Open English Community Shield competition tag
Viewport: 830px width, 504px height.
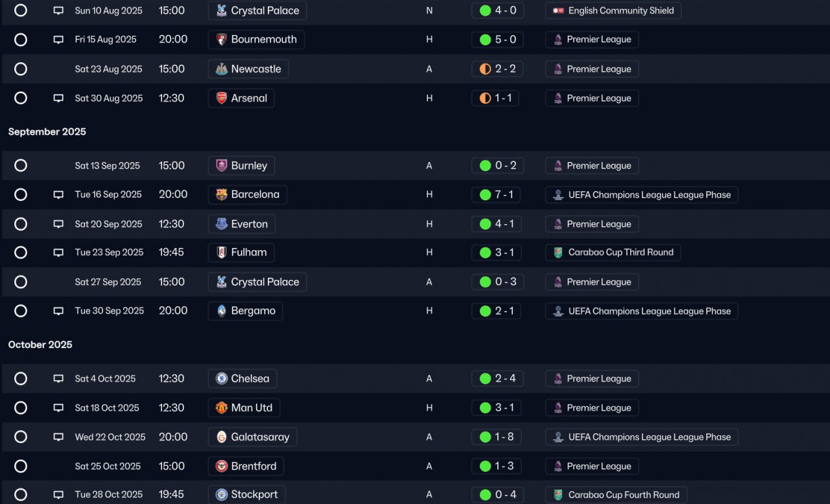tap(613, 10)
